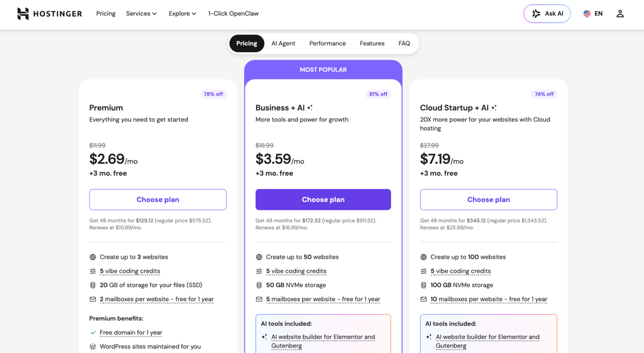This screenshot has width=644, height=353.
Task: Click Cloud Startup's 5 vibe coding credits link
Action: 460,271
